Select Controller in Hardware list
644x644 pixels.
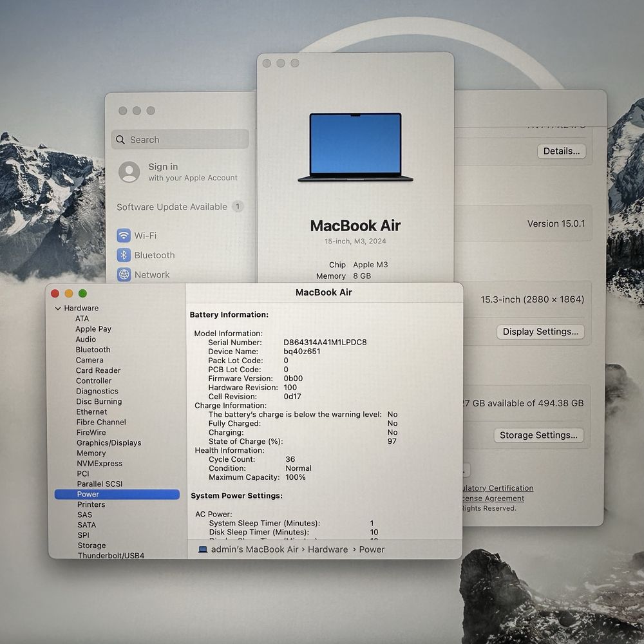(x=93, y=381)
